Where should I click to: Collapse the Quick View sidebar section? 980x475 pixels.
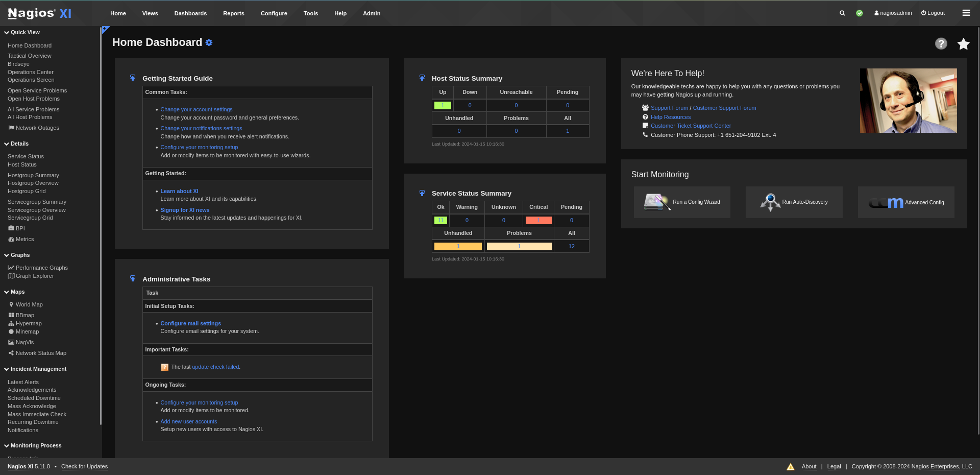(22, 33)
